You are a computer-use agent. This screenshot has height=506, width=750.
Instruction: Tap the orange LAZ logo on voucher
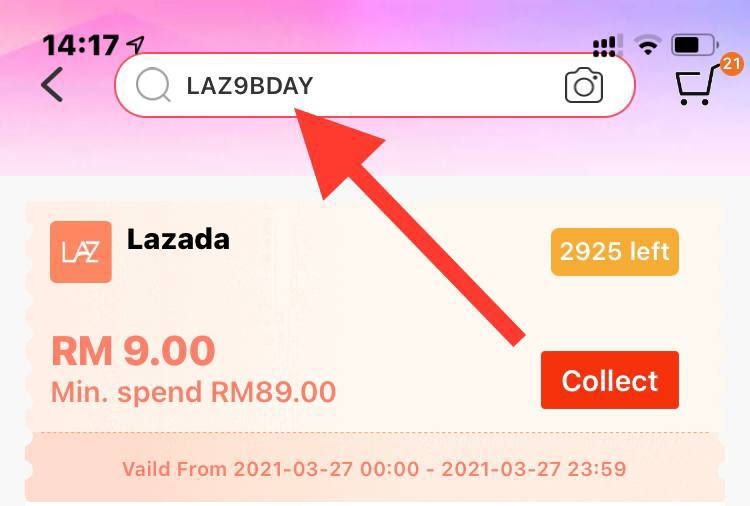click(x=81, y=252)
